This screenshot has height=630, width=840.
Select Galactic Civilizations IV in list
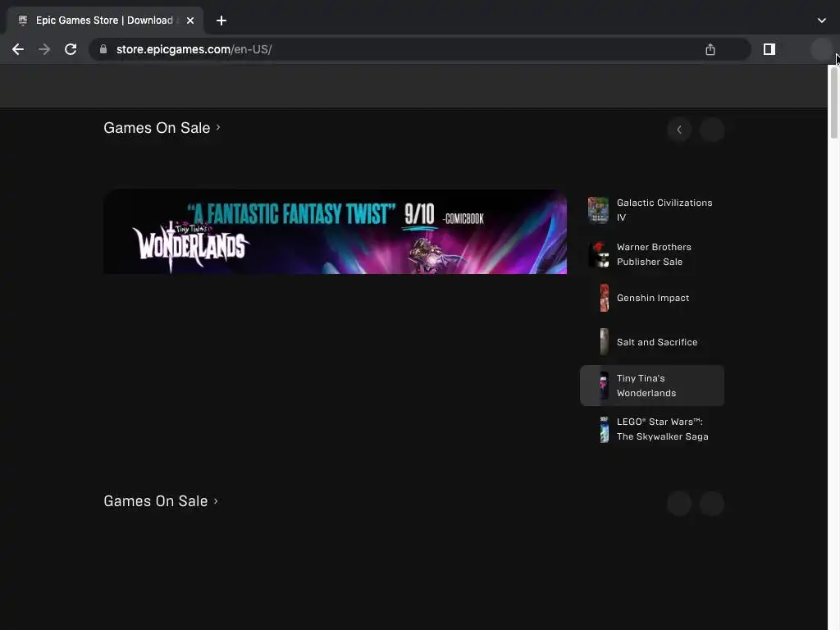click(x=652, y=210)
